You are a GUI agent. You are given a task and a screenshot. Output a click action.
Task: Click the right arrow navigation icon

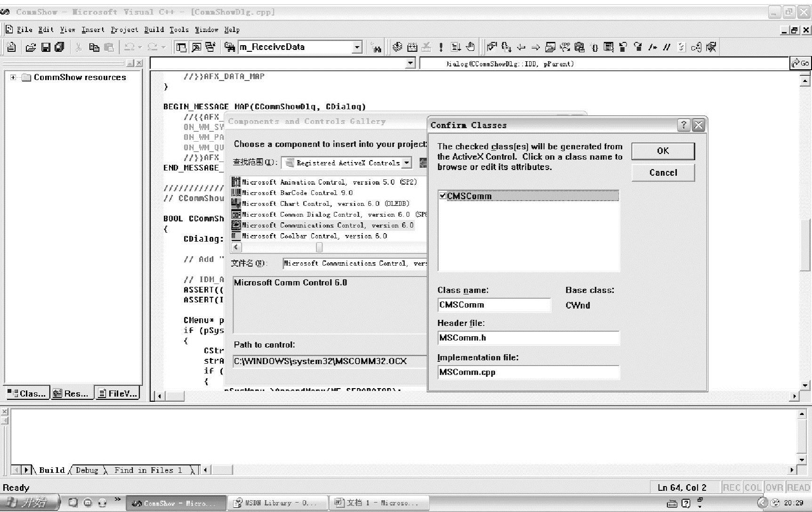click(536, 47)
